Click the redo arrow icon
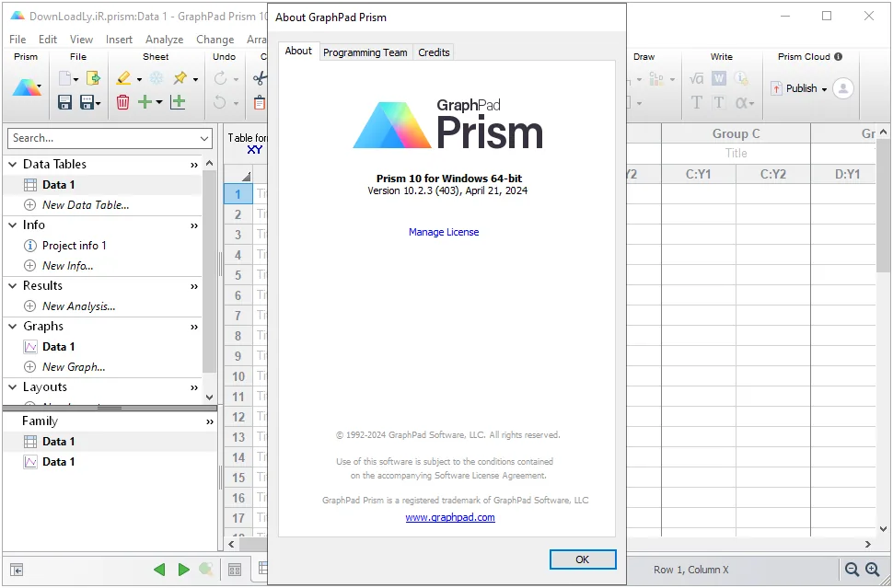Image resolution: width=893 pixels, height=588 pixels. point(220,78)
